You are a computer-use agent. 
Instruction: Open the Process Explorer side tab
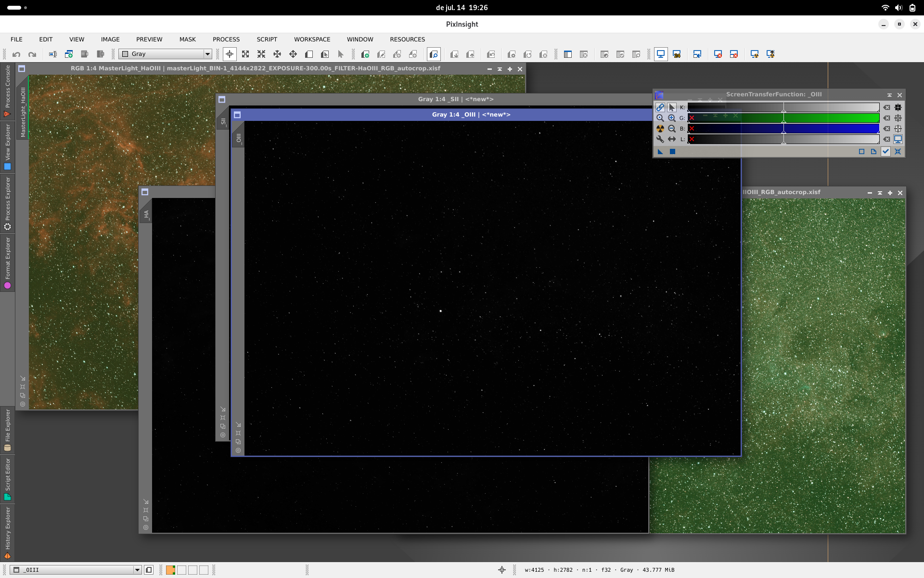point(7,204)
